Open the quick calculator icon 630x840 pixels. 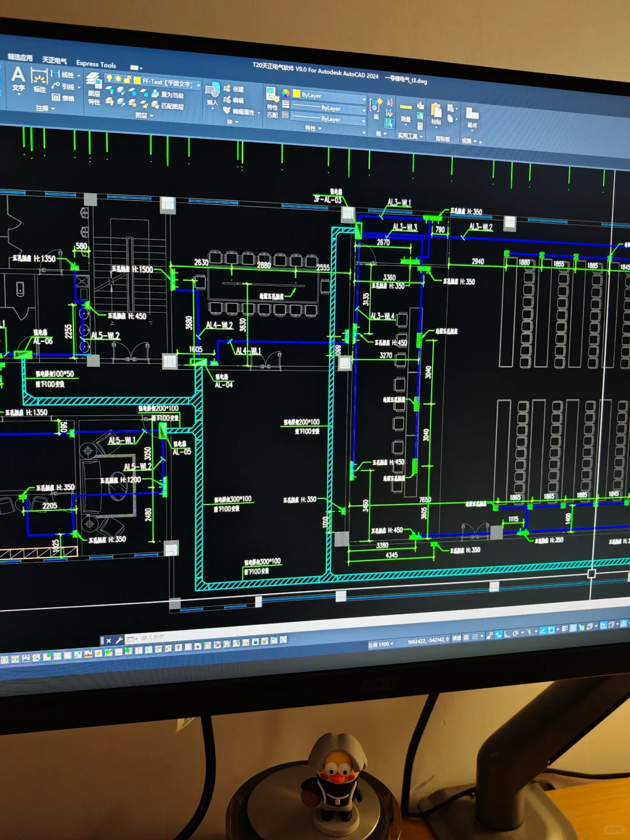click(420, 126)
